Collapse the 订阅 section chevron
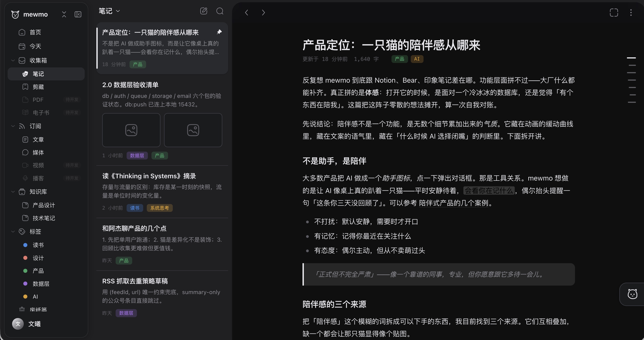This screenshot has width=644, height=340. pyautogui.click(x=13, y=126)
